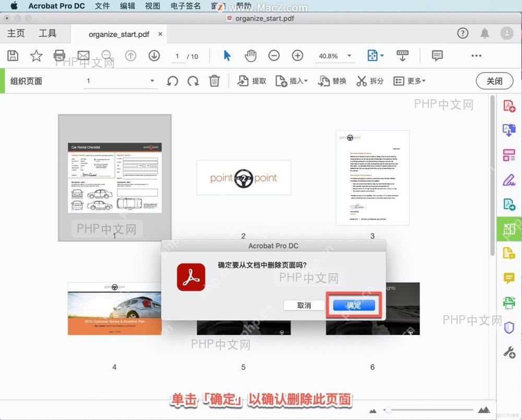Select page 2 point2point logo thumbnail
The width and height of the screenshot is (522, 420).
point(244,178)
